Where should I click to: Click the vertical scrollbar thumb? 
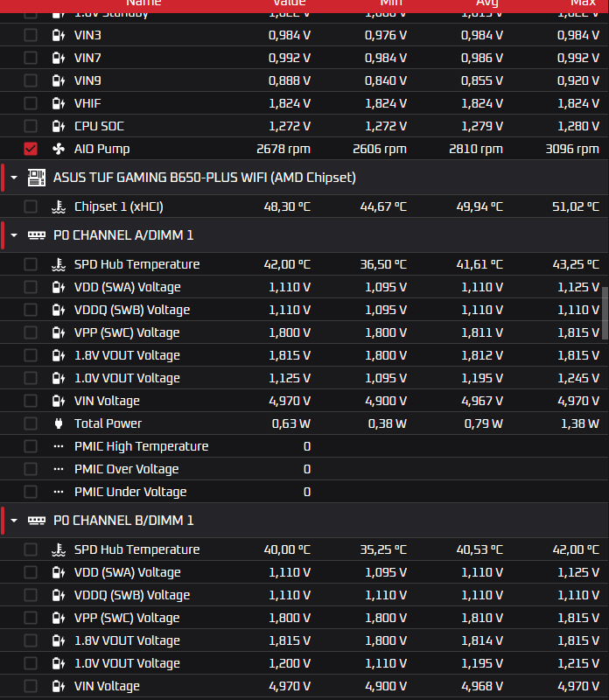point(605,313)
